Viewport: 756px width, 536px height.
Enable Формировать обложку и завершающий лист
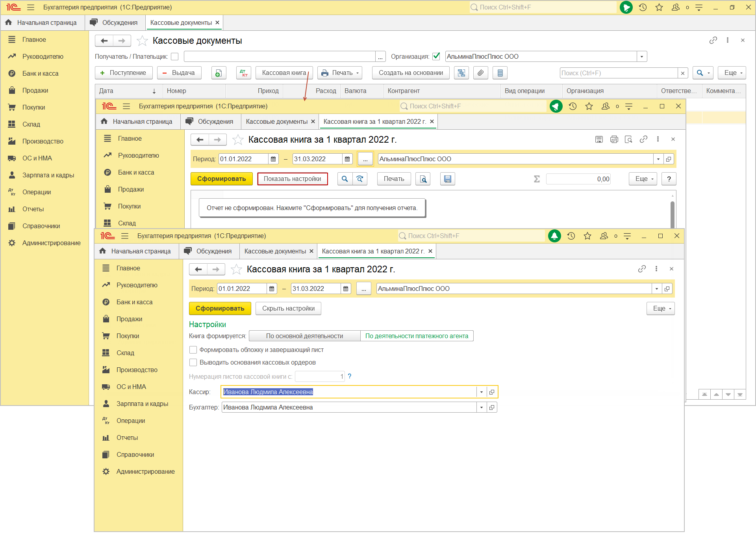[193, 350]
